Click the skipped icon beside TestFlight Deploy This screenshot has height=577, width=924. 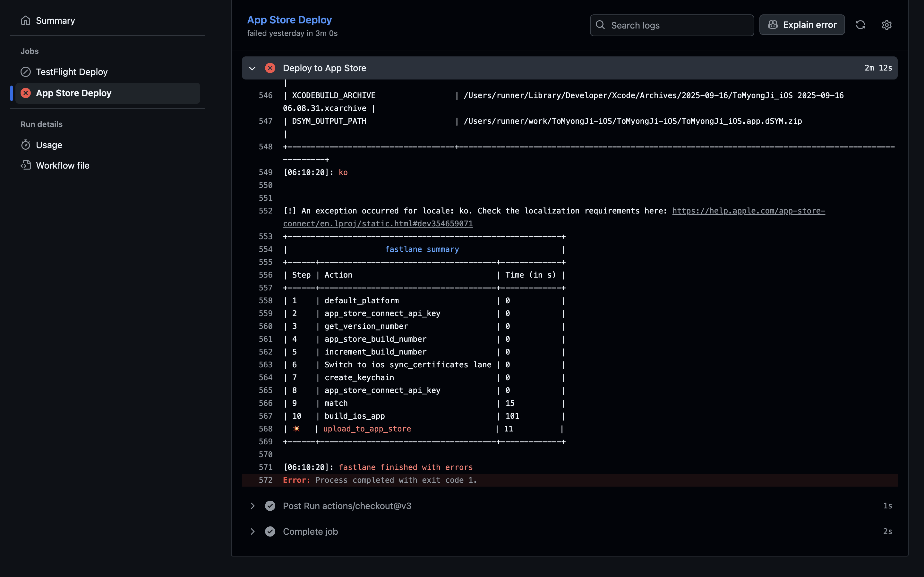coord(26,72)
